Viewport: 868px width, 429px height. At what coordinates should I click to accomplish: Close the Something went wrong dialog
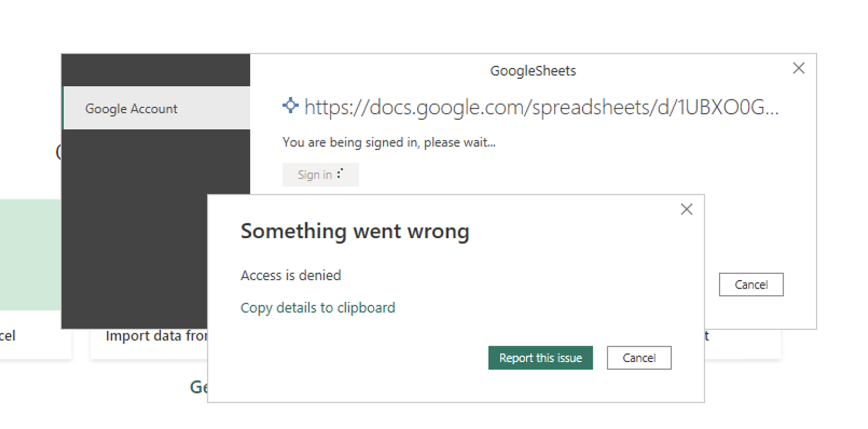tap(686, 209)
